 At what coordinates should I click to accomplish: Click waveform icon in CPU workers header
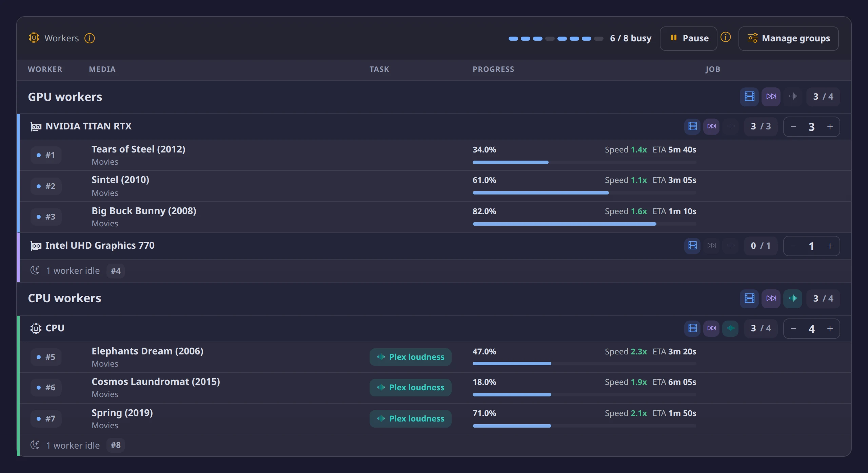click(793, 299)
